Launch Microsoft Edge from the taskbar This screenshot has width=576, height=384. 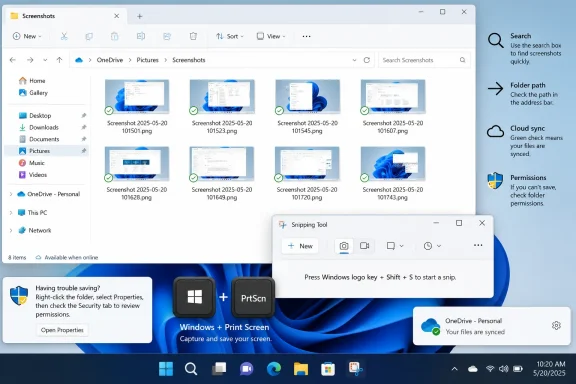(x=274, y=369)
